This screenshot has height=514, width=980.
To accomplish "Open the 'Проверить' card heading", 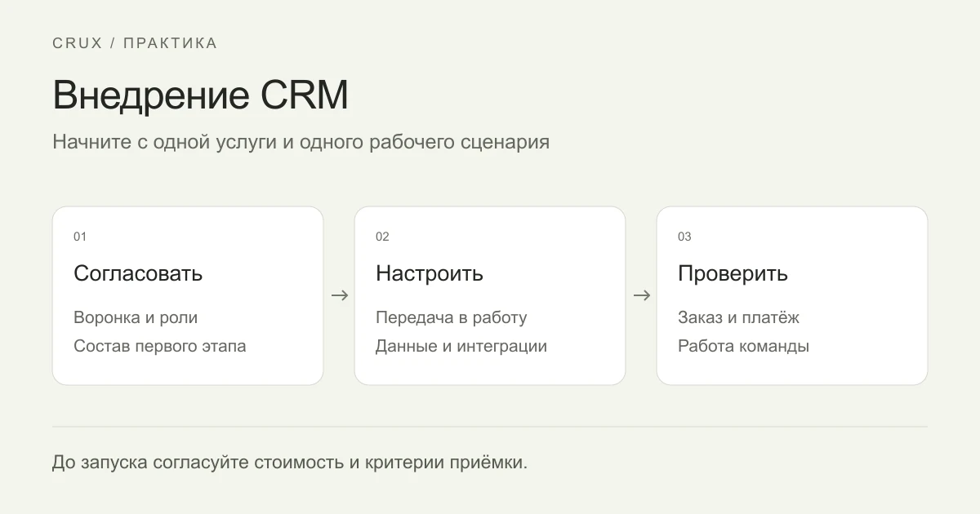I will coord(733,273).
